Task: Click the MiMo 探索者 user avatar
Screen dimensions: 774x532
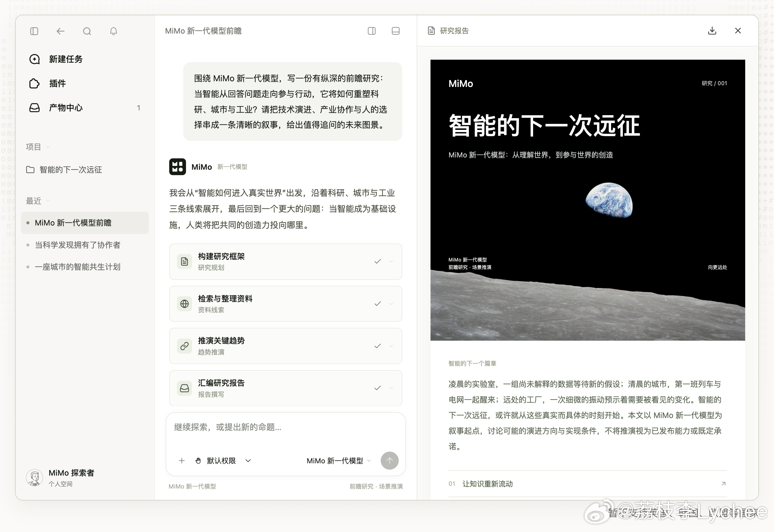Action: 34,478
